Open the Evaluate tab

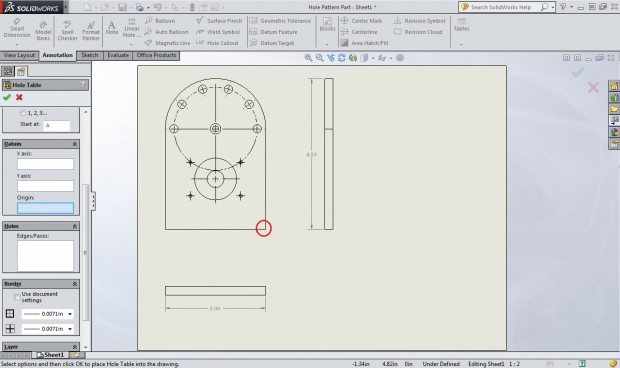tap(118, 55)
